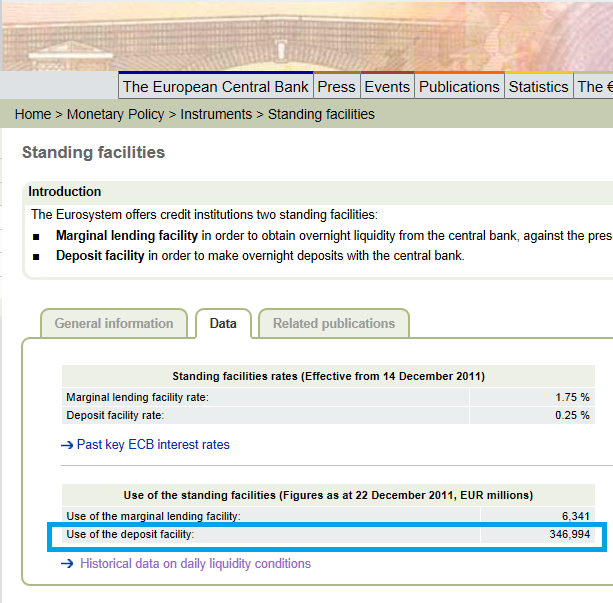The width and height of the screenshot is (613, 603).
Task: Click the 346,994 deposit facility value
Action: click(570, 534)
